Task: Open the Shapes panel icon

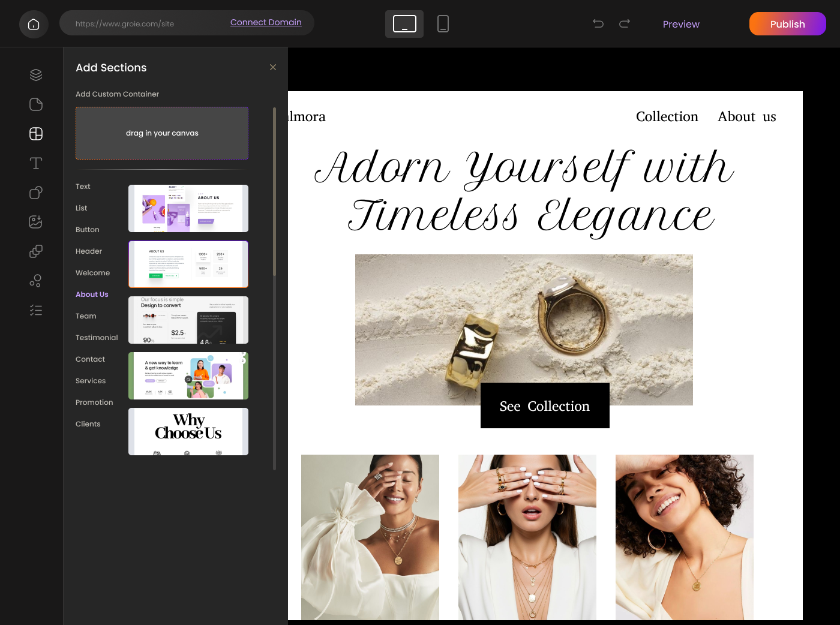Action: pyautogui.click(x=35, y=192)
